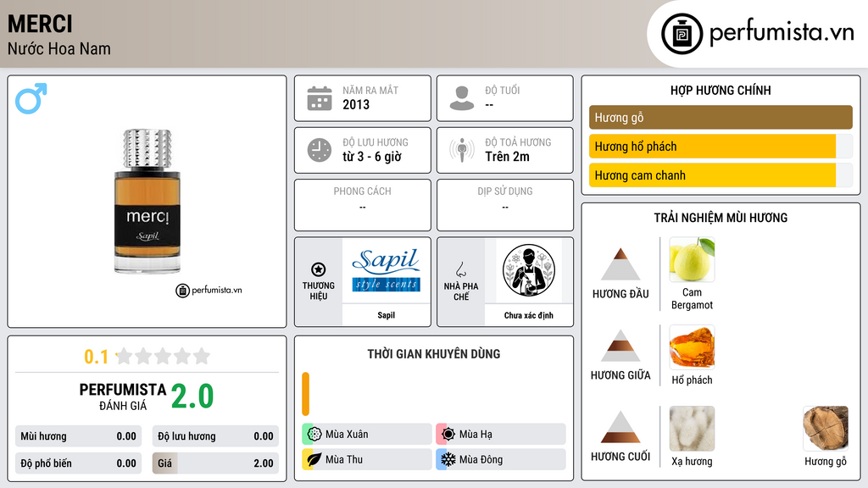Click the orange recommended-time bar

tap(305, 394)
